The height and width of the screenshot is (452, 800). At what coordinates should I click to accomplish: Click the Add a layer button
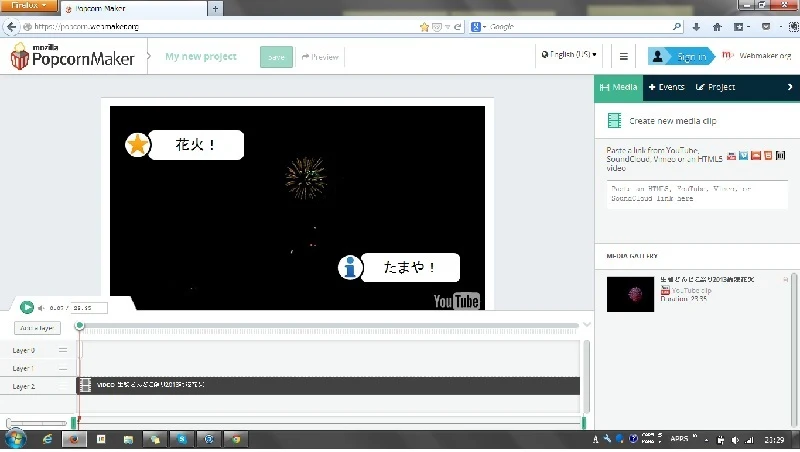pyautogui.click(x=37, y=328)
